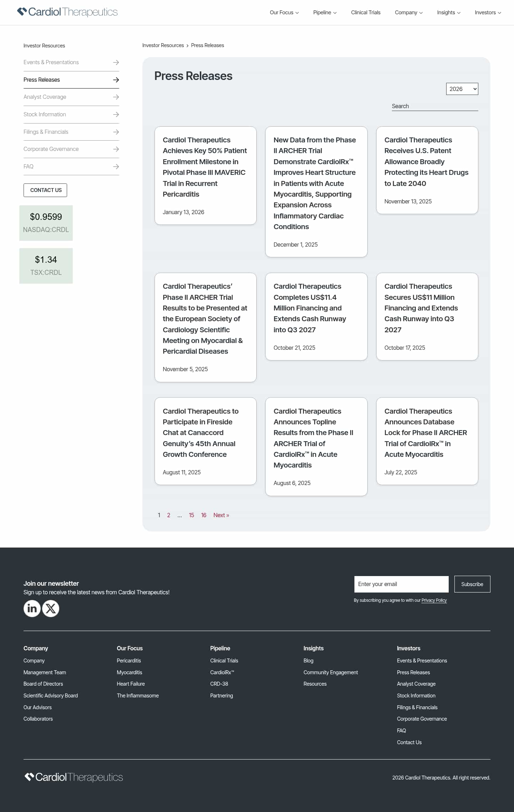Click the Subscribe button

[x=472, y=584]
